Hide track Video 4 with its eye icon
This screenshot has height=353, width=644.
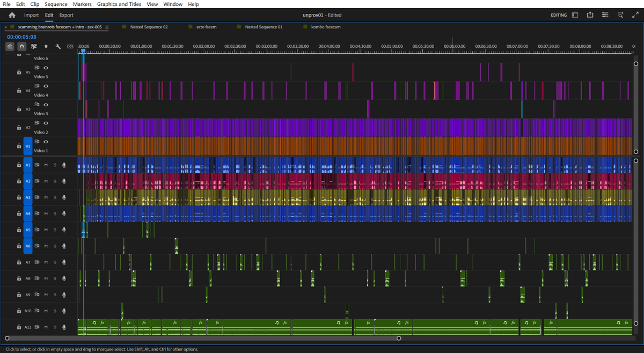click(x=46, y=86)
